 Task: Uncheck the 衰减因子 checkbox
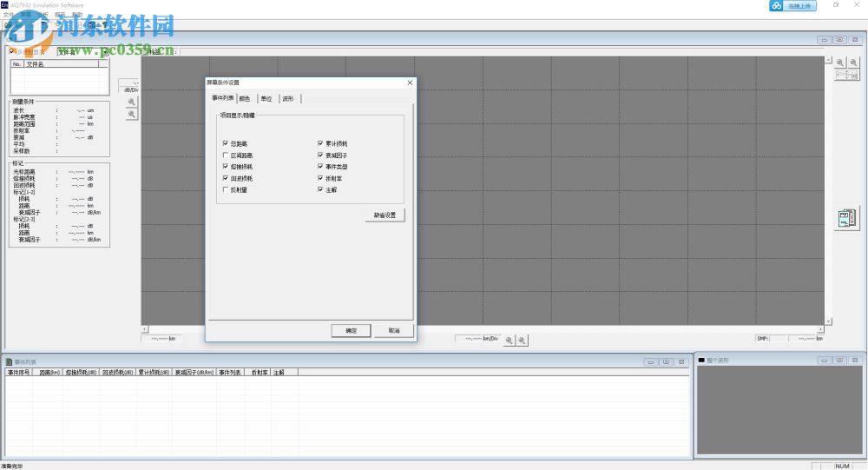320,156
